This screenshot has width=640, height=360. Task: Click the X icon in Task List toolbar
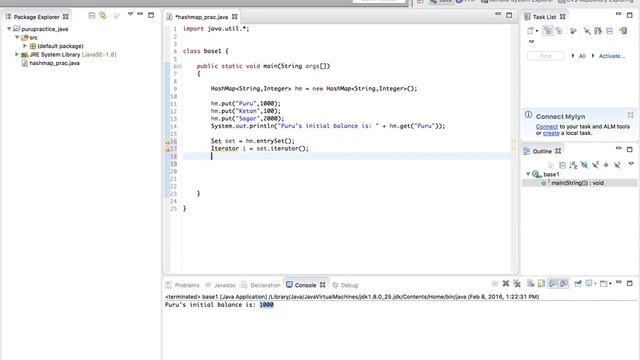(587, 31)
